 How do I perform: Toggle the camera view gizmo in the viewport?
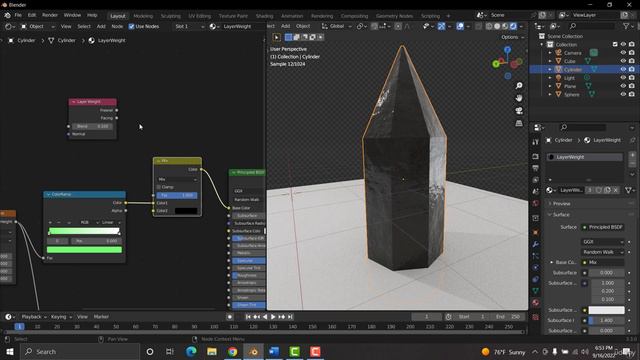point(519,111)
